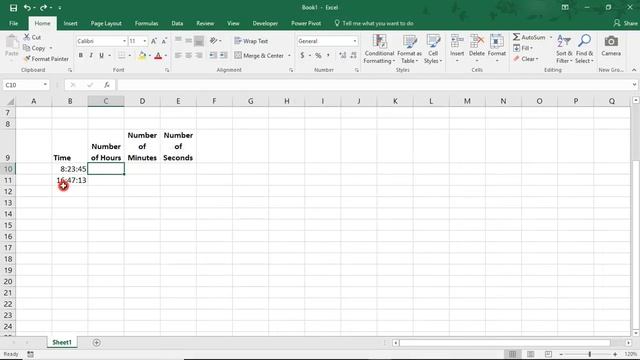Select cell containing 8:23:45

tap(70, 169)
